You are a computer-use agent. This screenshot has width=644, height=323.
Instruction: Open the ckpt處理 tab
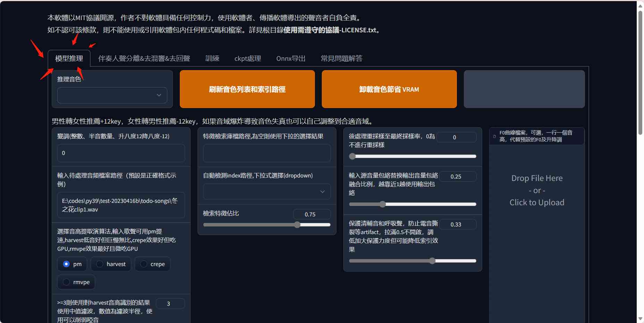point(248,58)
